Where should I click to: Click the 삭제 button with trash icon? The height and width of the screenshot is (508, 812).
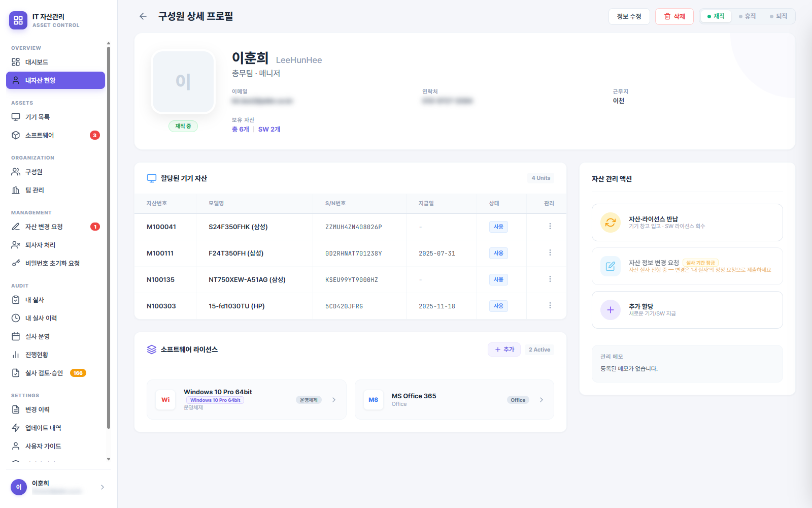674,16
